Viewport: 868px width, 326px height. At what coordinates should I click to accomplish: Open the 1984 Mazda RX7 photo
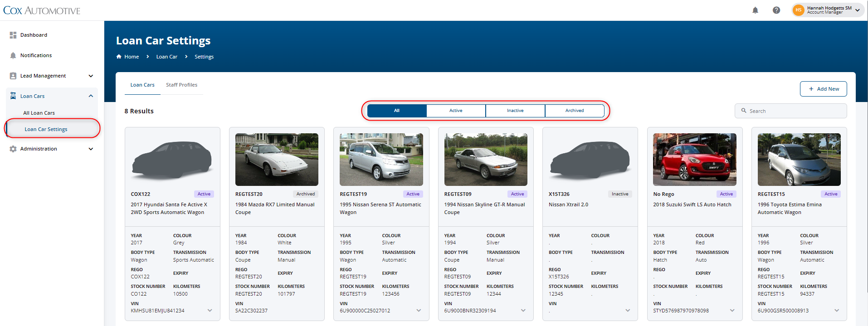click(x=277, y=160)
